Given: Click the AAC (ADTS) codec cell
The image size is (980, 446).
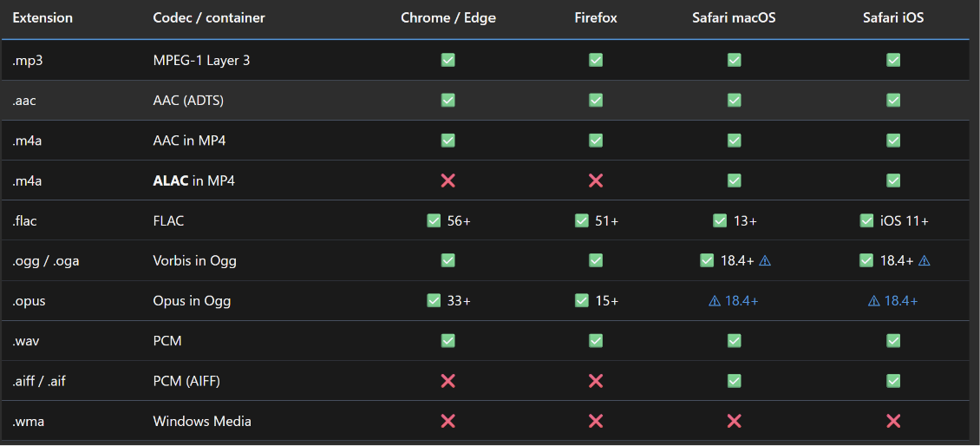Looking at the screenshot, I should click(x=188, y=101).
